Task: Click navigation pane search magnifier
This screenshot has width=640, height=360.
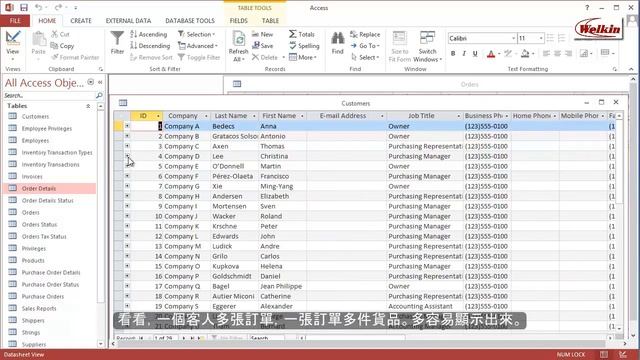Action: 99,95
